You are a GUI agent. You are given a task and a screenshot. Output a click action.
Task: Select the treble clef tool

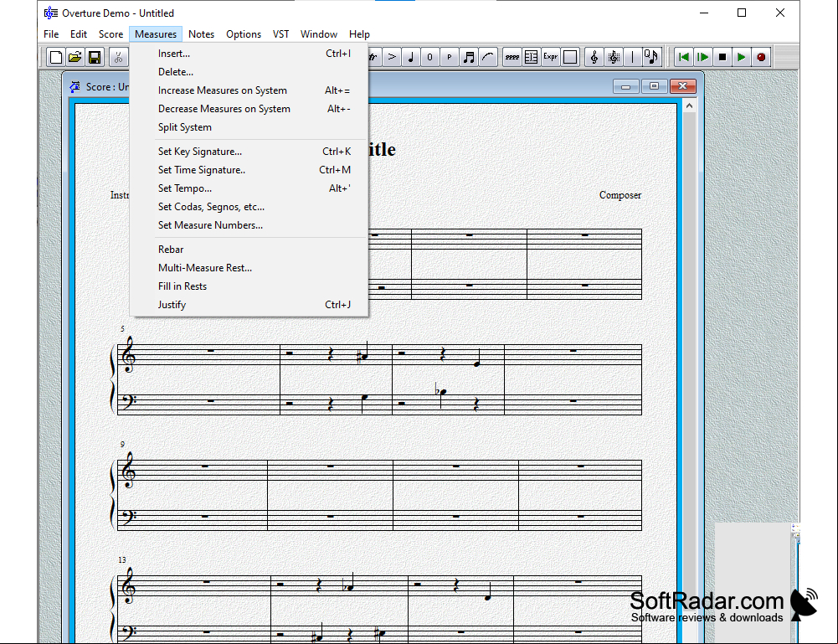click(x=594, y=57)
